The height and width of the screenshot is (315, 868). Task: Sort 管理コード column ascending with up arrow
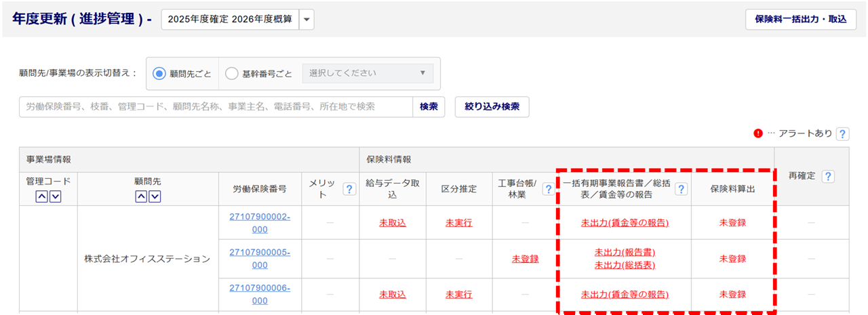(x=42, y=196)
